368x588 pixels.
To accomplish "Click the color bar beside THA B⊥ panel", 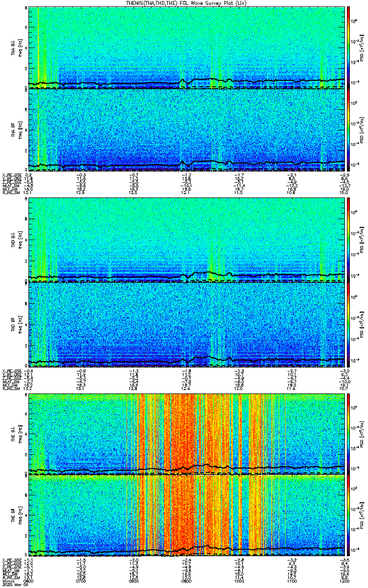I will coord(349,47).
